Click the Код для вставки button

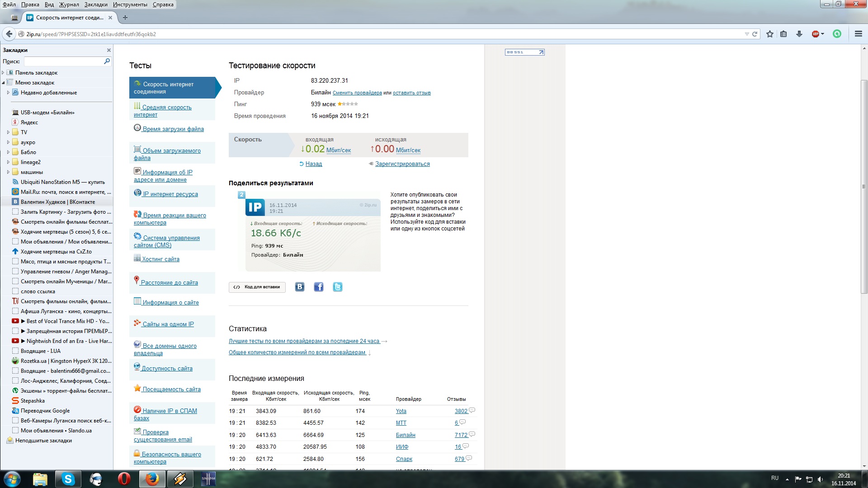[x=257, y=287]
